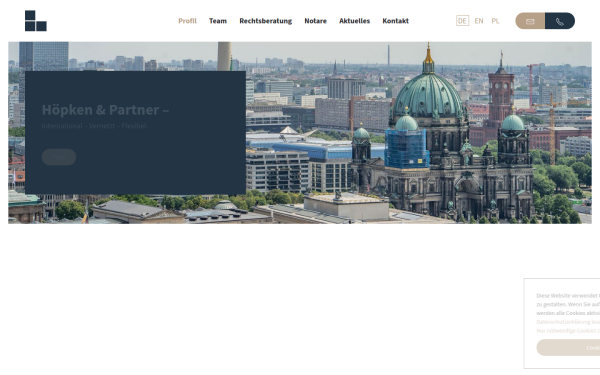
Task: Choose only necessary cookies link
Action: [x=568, y=331]
